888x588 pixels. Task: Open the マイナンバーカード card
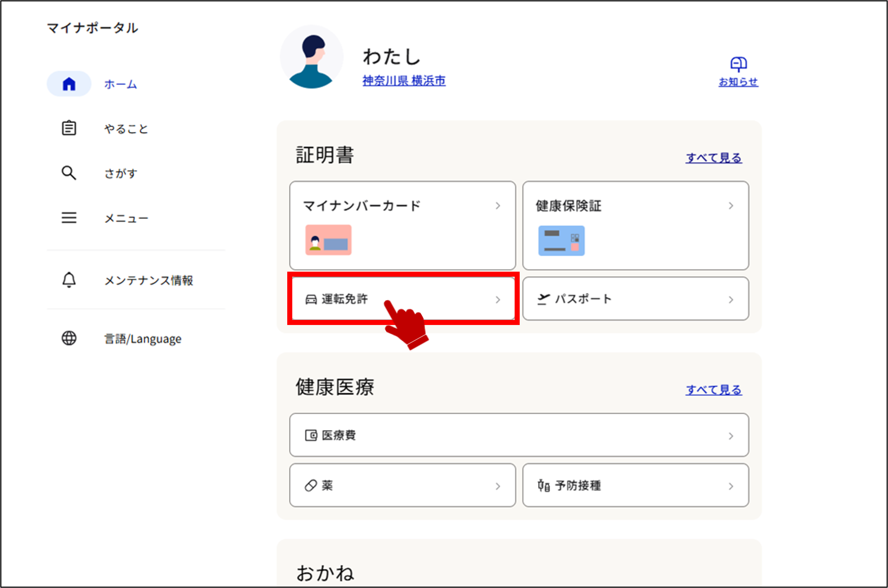[402, 226]
